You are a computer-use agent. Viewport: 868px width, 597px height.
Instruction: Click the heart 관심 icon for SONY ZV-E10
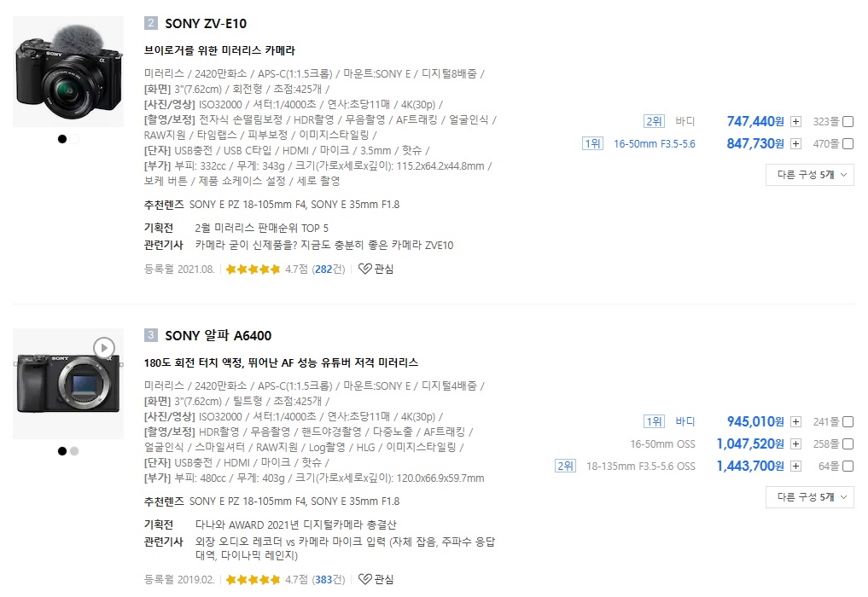tap(364, 269)
